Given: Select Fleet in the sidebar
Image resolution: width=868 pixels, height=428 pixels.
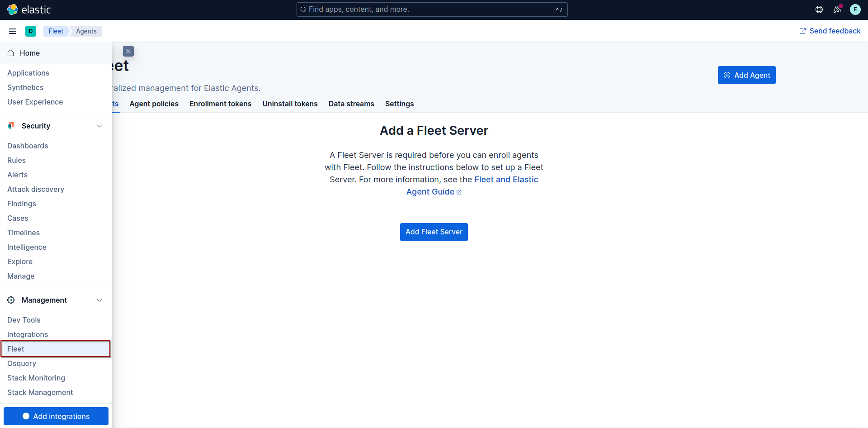Looking at the screenshot, I should click(56, 349).
